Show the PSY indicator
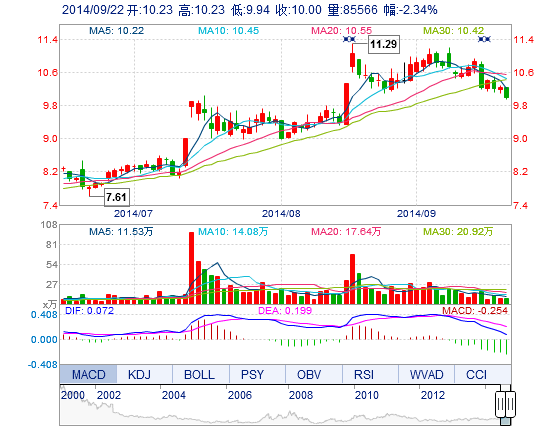Image resolution: width=536 pixels, height=430 pixels. click(x=252, y=374)
